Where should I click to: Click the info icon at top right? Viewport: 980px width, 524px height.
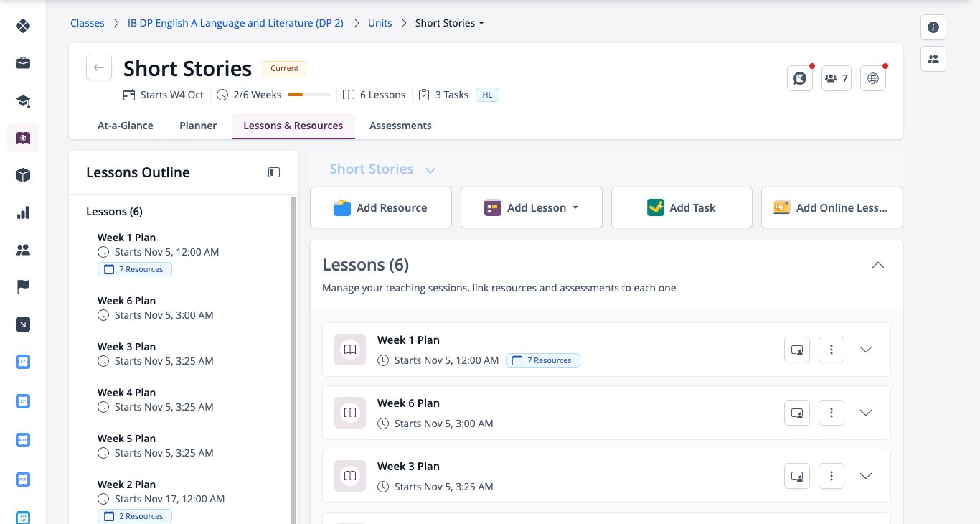[x=933, y=27]
